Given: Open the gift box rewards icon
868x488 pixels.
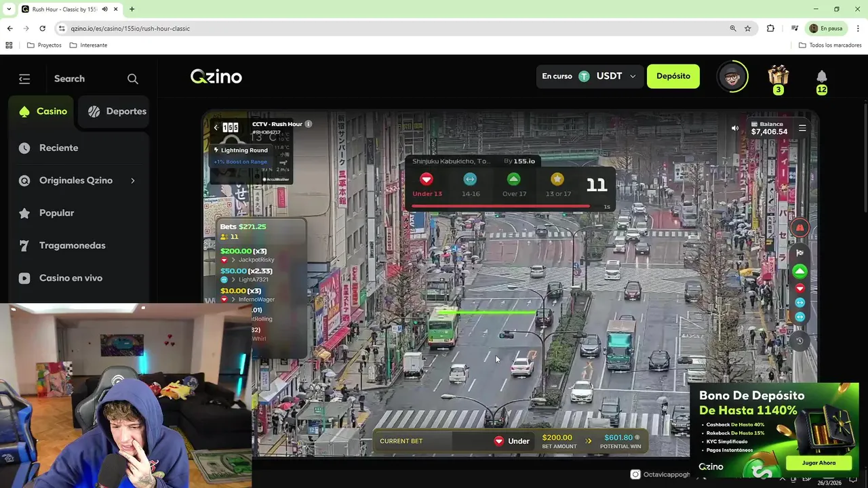Looking at the screenshot, I should pyautogui.click(x=778, y=75).
